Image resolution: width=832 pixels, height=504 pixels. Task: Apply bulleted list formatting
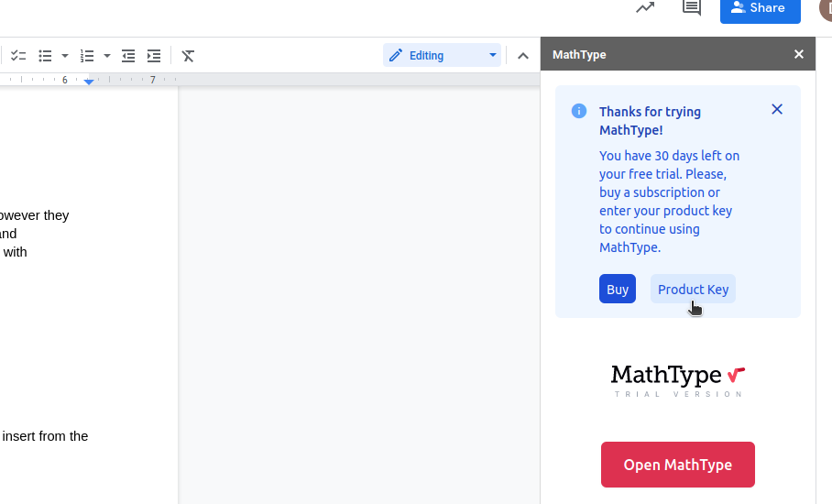click(45, 56)
